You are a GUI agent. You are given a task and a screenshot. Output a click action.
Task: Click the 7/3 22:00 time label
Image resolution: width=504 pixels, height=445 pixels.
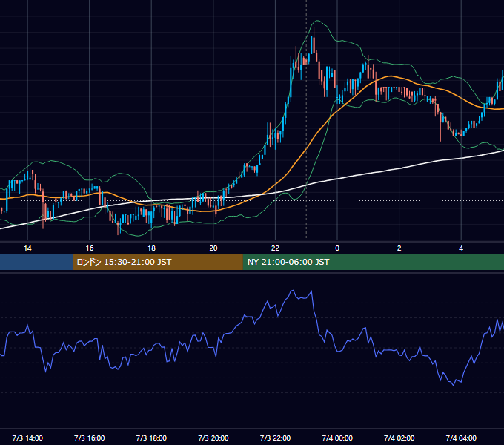pos(275,438)
